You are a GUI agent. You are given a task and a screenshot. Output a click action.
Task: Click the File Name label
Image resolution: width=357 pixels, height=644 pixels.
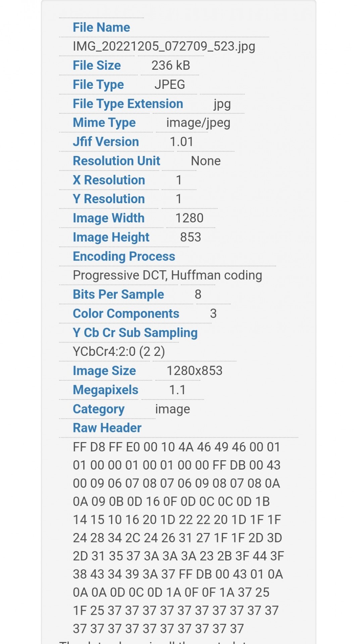[101, 28]
